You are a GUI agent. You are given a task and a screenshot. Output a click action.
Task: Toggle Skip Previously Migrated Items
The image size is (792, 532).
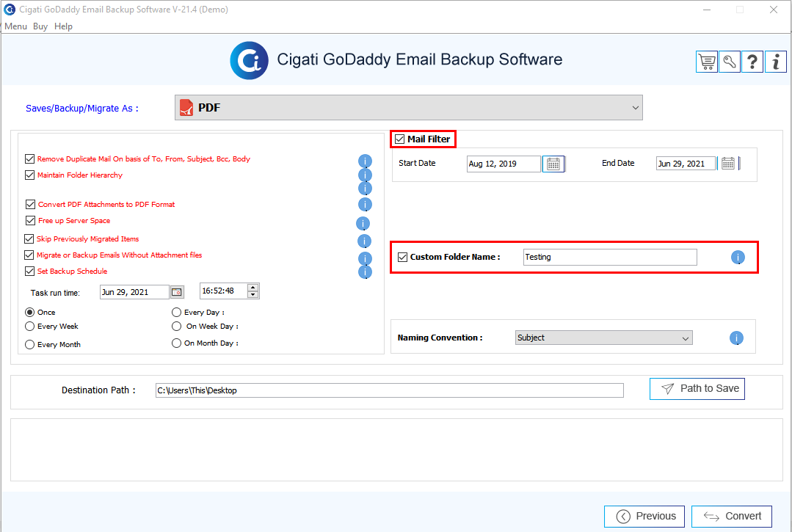tap(29, 238)
